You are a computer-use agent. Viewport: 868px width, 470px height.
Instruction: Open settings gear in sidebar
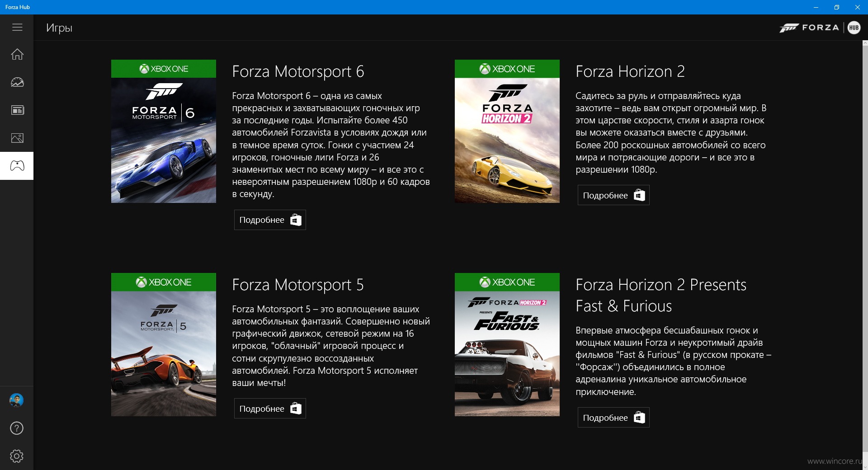click(x=17, y=456)
